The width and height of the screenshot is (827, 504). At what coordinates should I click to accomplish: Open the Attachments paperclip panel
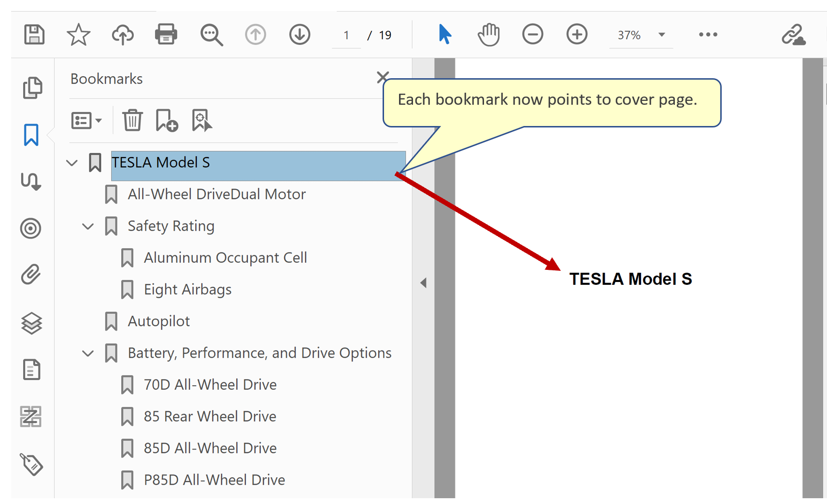click(x=31, y=275)
